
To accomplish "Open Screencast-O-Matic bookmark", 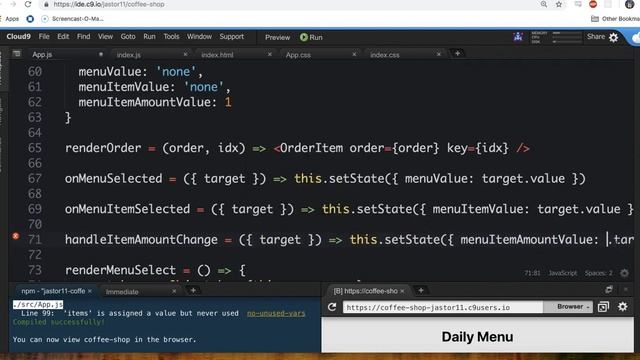I will pos(73,19).
